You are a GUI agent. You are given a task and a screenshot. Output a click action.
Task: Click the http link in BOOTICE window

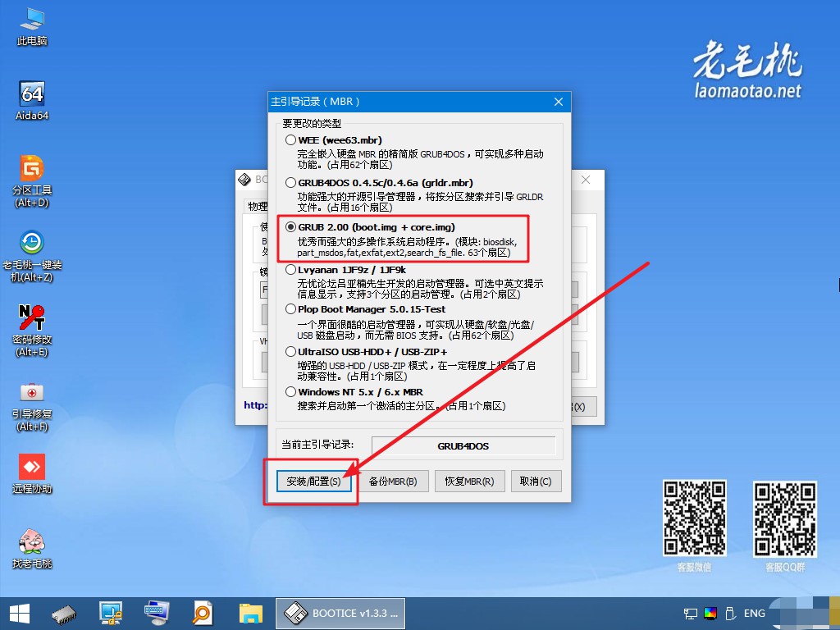click(256, 405)
